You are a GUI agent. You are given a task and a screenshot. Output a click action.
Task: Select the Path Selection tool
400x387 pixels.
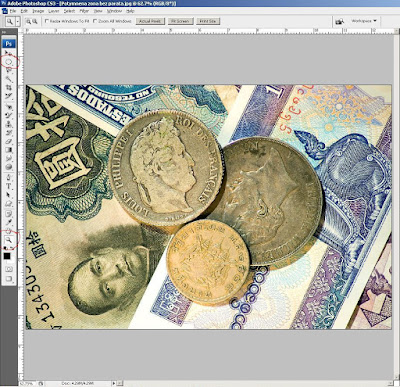point(9,195)
